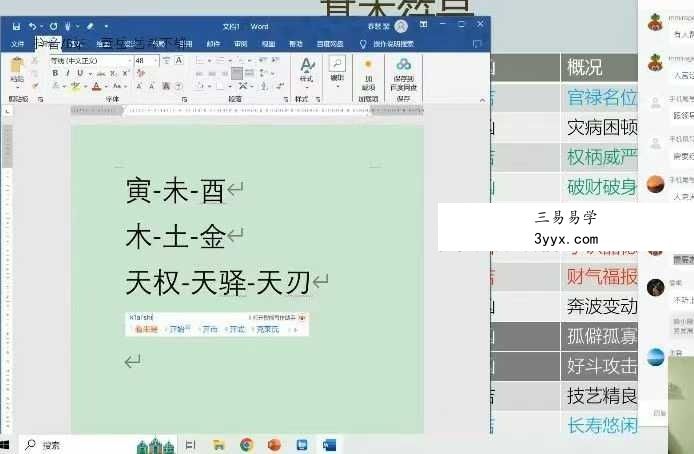The height and width of the screenshot is (454, 694).
Task: Toggle Strikethrough formatting
Action: click(101, 73)
